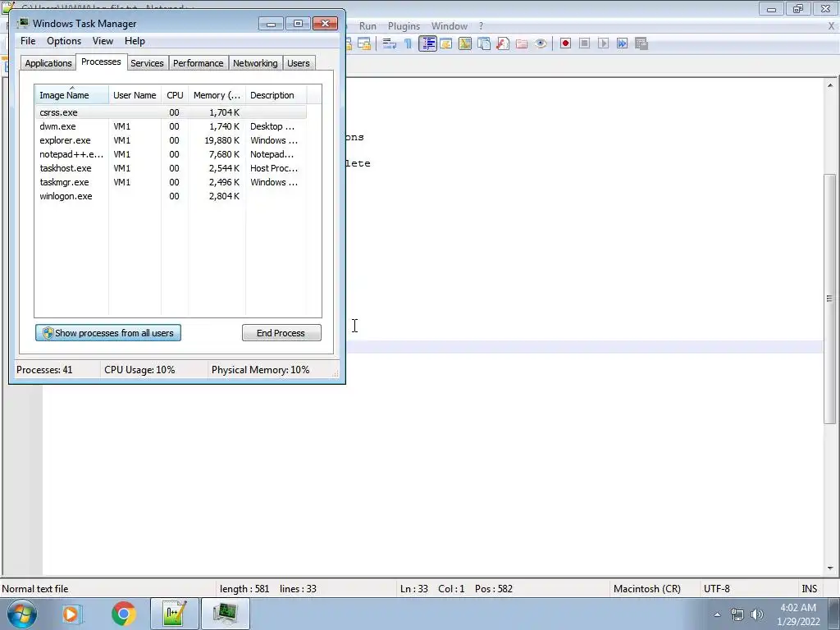Open user-defined language dialog icon
This screenshot has width=840, height=630.
445,43
